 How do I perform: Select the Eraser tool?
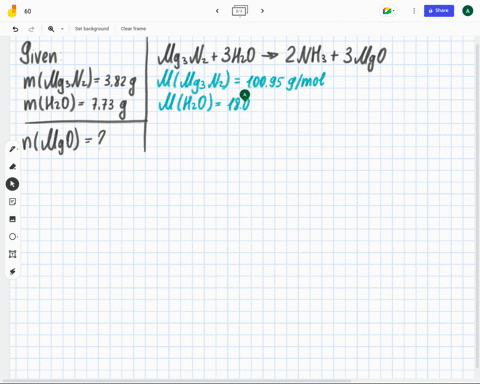click(13, 166)
